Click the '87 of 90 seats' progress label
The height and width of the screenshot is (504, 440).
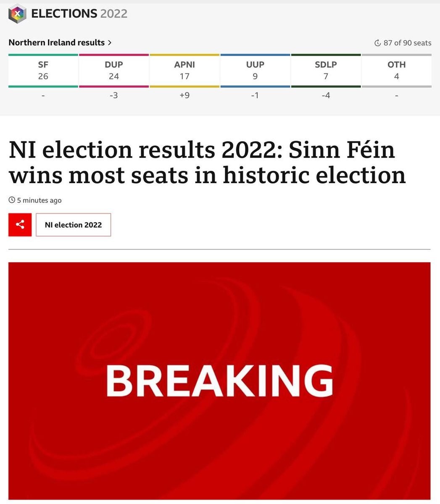tap(407, 43)
